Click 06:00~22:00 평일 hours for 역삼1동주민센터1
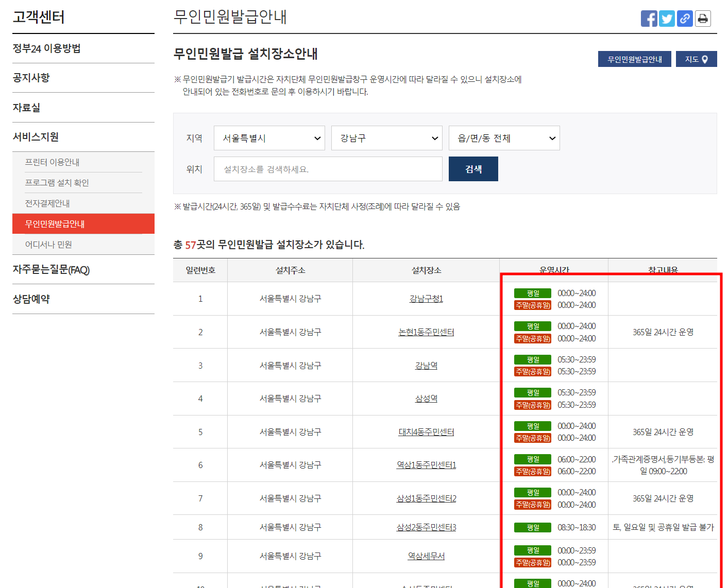728x588 pixels. coord(577,459)
